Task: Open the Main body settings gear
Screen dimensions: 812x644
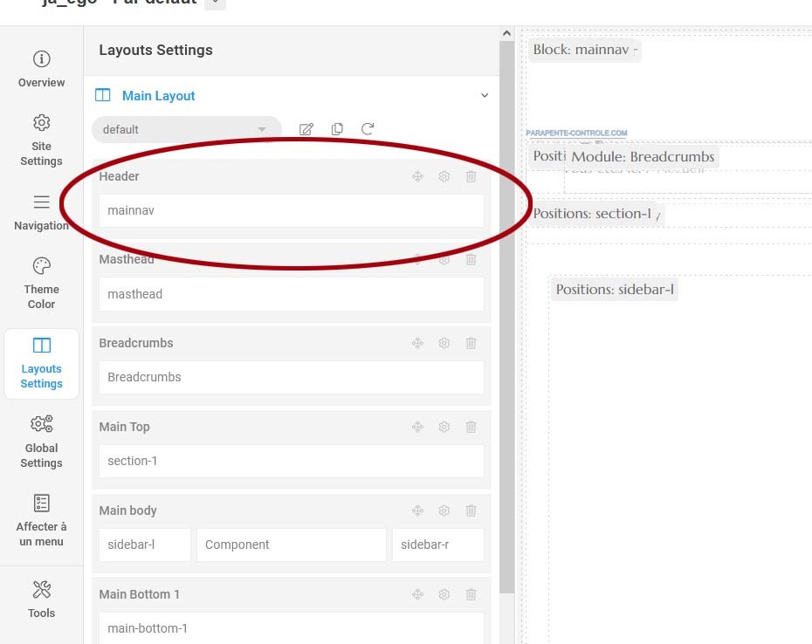Action: click(444, 511)
